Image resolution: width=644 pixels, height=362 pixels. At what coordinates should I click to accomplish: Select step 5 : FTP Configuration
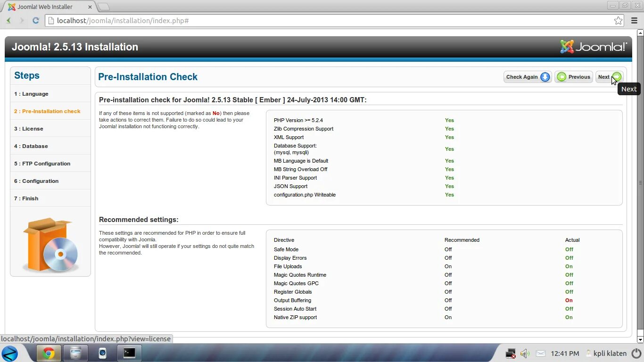[x=50, y=164]
